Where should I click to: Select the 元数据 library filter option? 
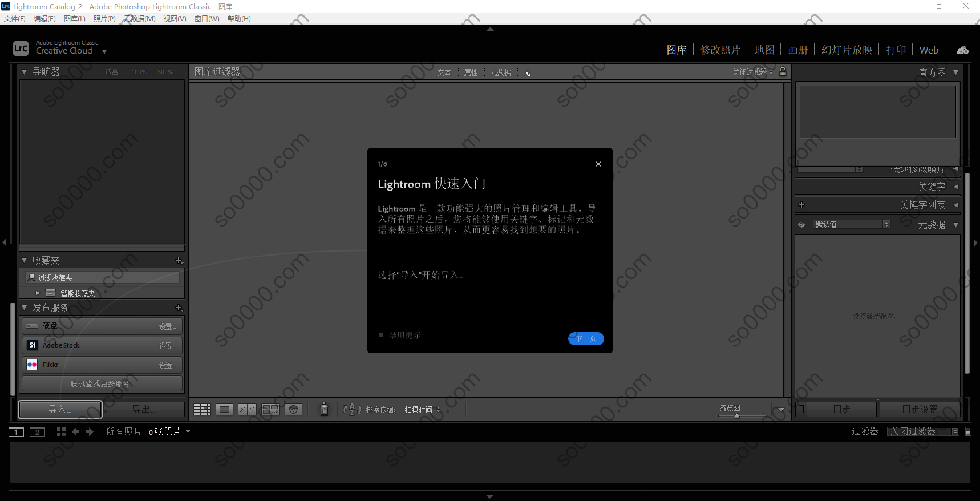click(x=500, y=72)
